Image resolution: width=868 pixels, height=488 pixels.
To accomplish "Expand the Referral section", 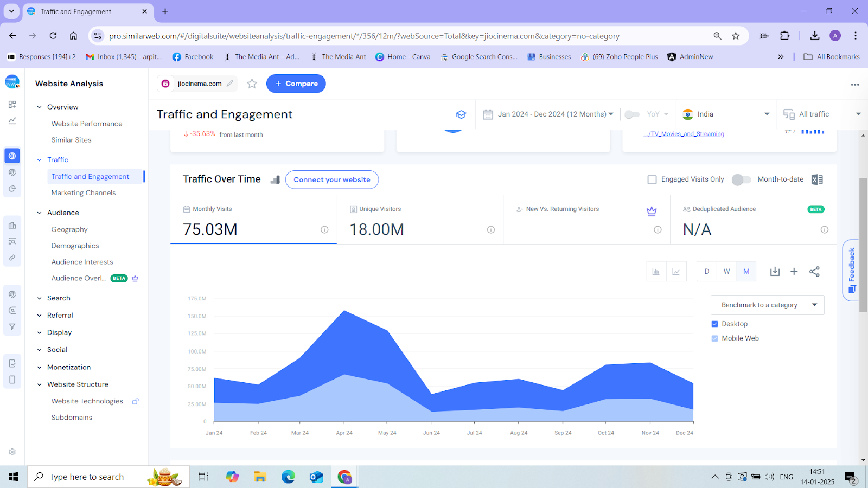I will [x=39, y=316].
